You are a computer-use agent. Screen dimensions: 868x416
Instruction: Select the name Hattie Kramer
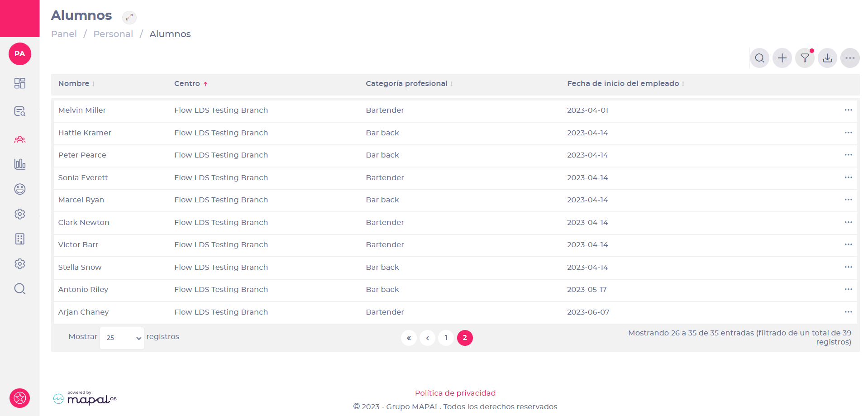85,133
